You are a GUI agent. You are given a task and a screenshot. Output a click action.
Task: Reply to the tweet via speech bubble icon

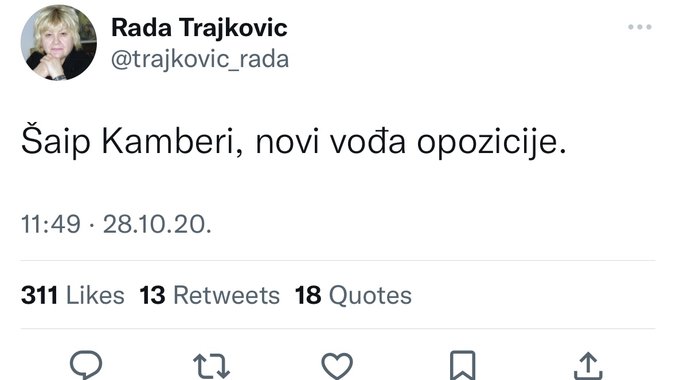(x=86, y=365)
